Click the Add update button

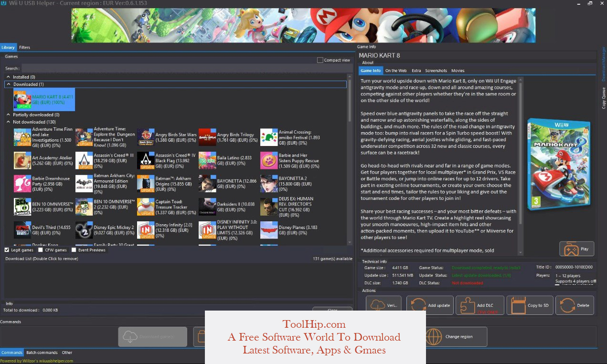(430, 305)
